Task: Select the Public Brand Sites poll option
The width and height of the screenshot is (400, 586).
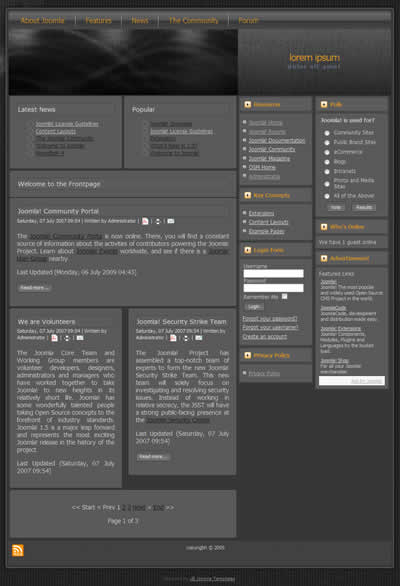Action: (x=327, y=143)
